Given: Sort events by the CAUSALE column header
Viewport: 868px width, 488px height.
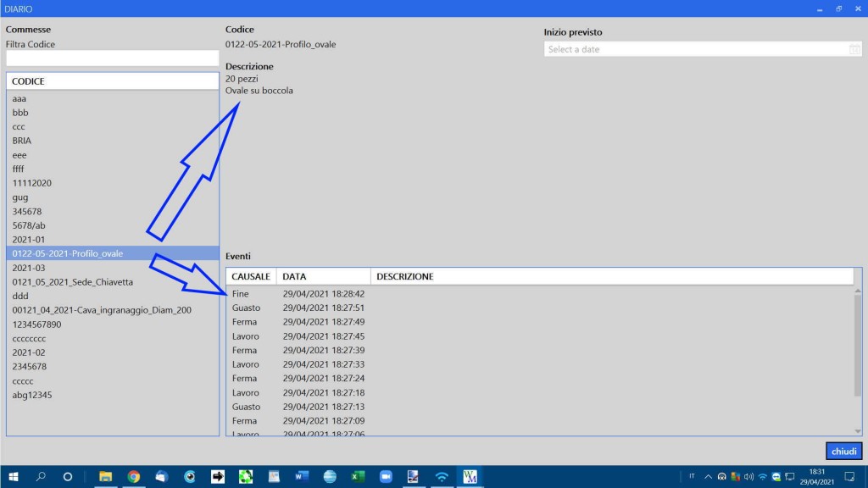Looking at the screenshot, I should tap(251, 276).
